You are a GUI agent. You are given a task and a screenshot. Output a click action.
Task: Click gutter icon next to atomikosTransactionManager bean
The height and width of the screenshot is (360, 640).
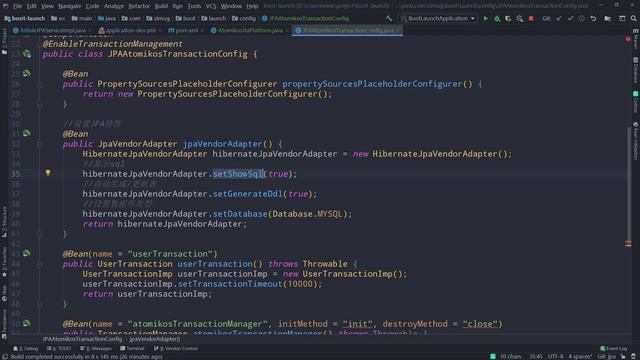[27, 323]
